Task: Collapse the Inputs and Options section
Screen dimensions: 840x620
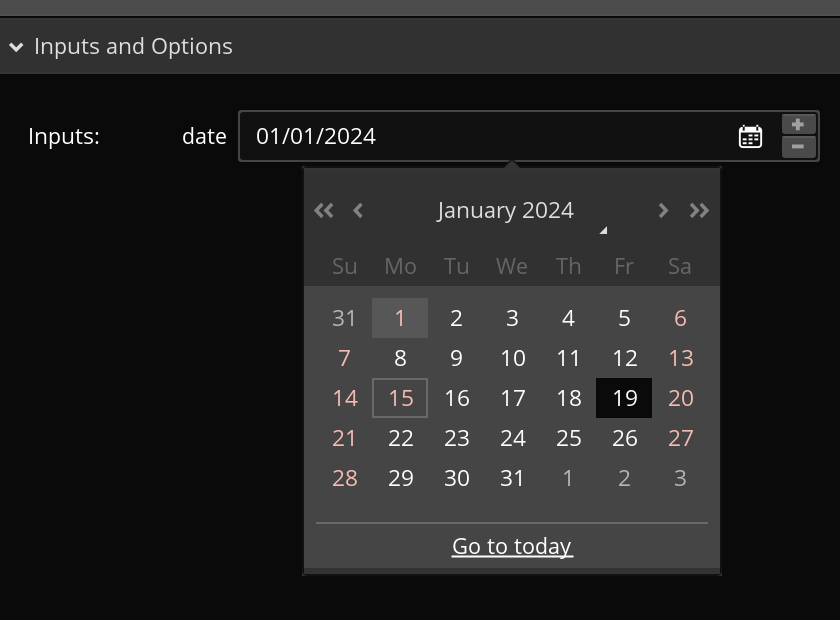Action: coord(16,47)
